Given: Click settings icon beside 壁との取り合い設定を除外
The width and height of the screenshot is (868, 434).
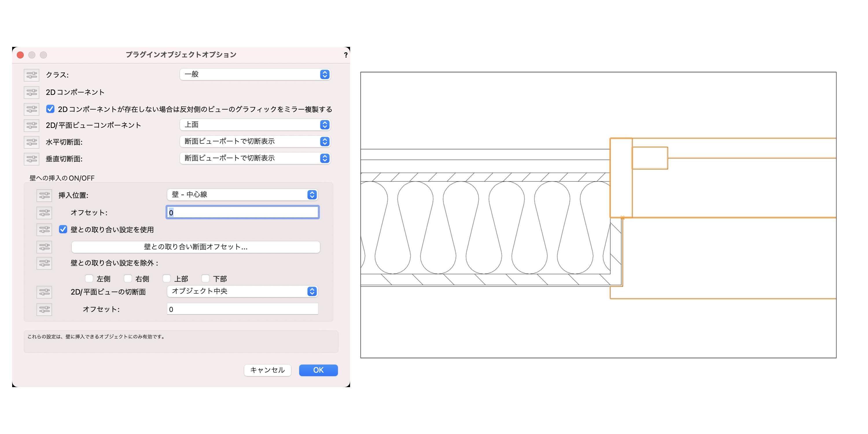Looking at the screenshot, I should [44, 263].
